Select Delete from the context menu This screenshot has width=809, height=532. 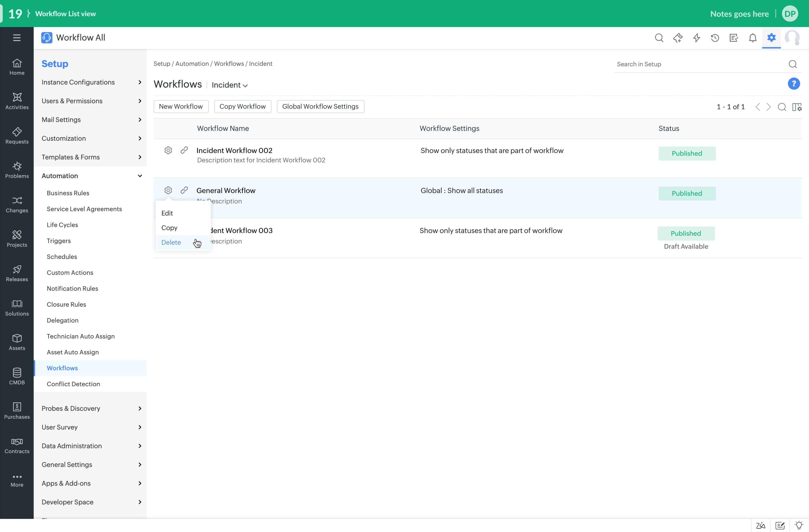click(171, 242)
